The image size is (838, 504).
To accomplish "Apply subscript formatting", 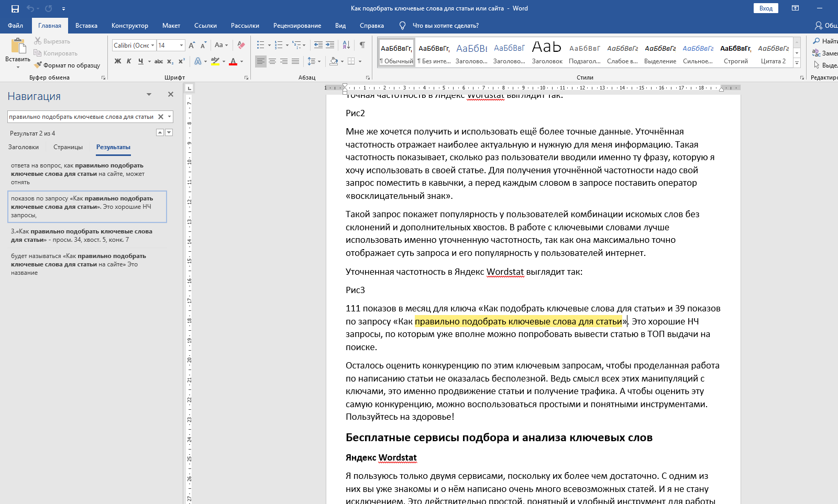I will pos(170,61).
